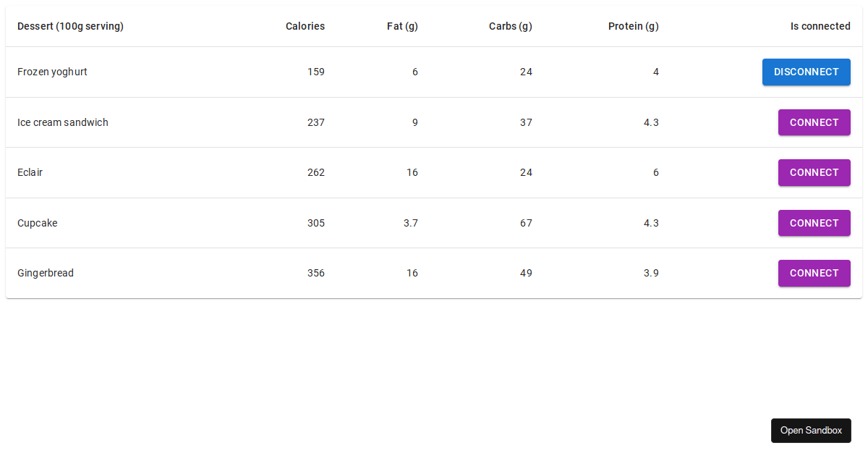Select the Carbs (g) header
The width and height of the screenshot is (868, 456).
(510, 26)
